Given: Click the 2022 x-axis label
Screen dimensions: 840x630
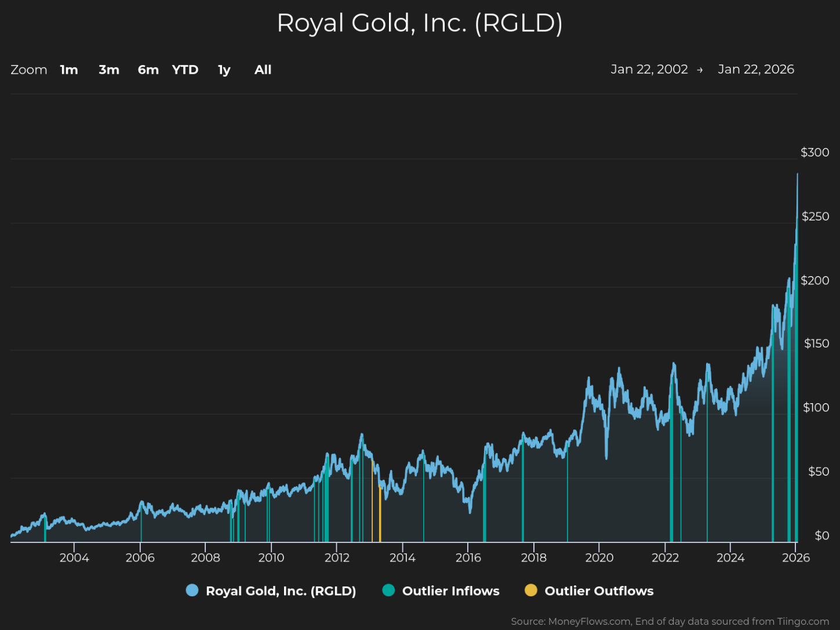Looking at the screenshot, I should [x=665, y=557].
